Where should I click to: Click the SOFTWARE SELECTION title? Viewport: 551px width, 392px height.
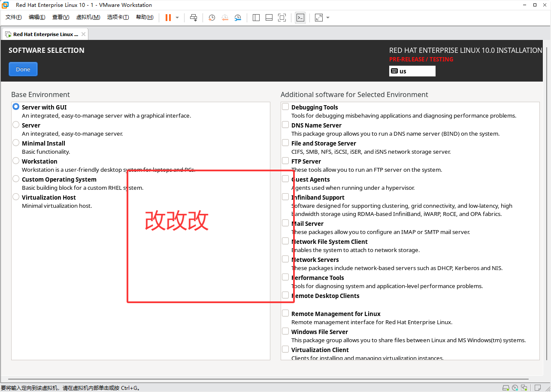(x=46, y=50)
